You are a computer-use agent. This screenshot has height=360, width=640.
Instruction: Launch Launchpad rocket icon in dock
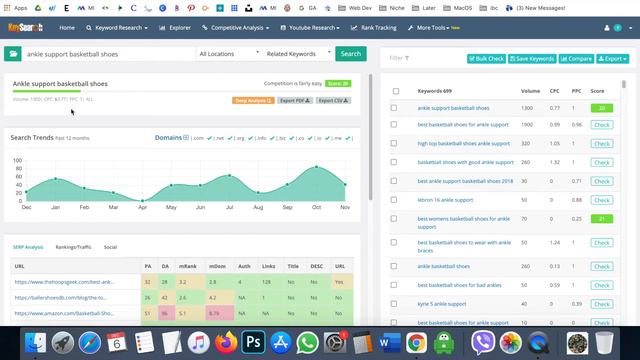click(x=62, y=342)
